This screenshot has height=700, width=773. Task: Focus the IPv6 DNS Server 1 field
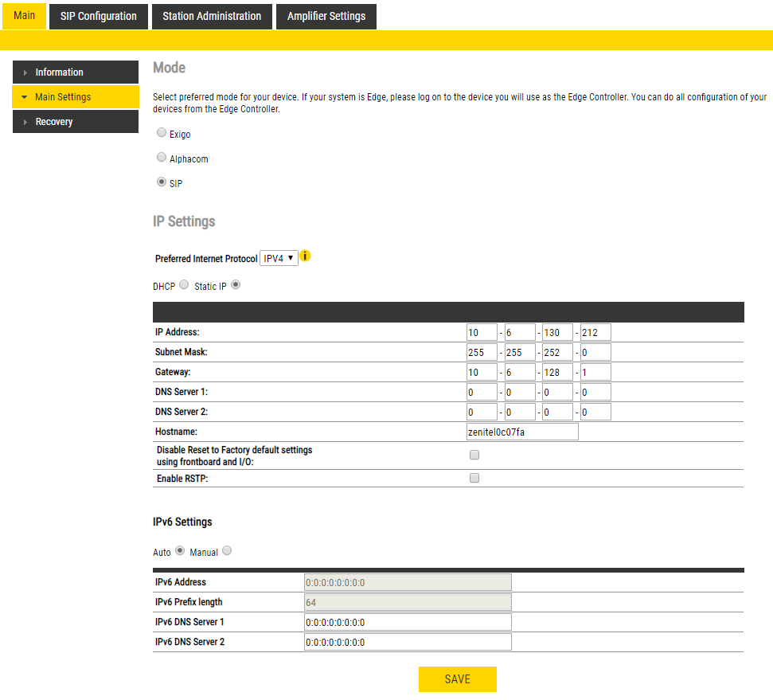[x=408, y=622]
